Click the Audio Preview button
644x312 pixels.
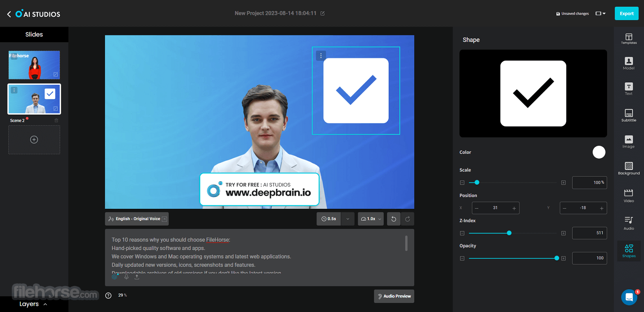pyautogui.click(x=394, y=296)
